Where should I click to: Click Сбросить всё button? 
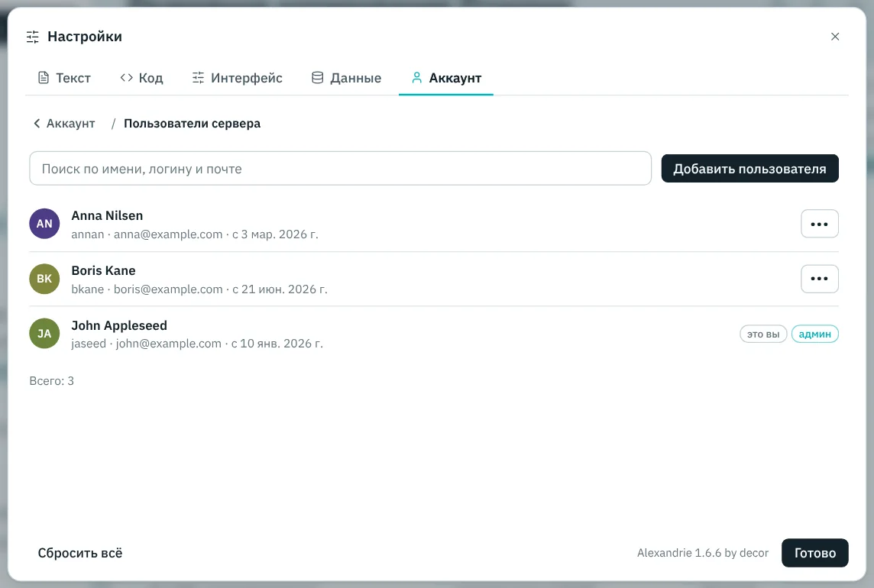click(x=80, y=553)
